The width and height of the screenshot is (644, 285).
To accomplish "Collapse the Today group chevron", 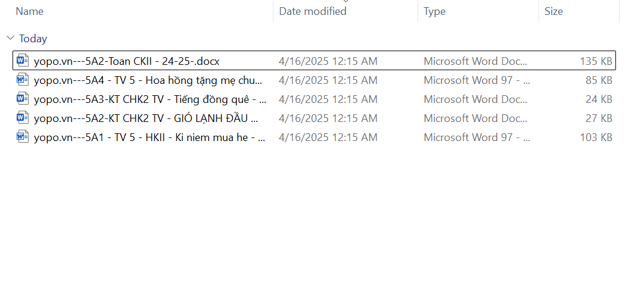I will (10, 39).
